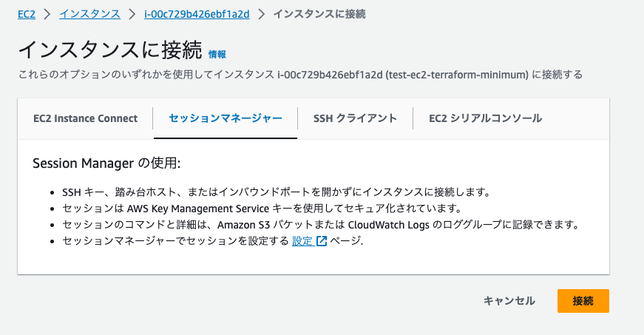
Task: Open the 設定 settings link
Action: (302, 241)
